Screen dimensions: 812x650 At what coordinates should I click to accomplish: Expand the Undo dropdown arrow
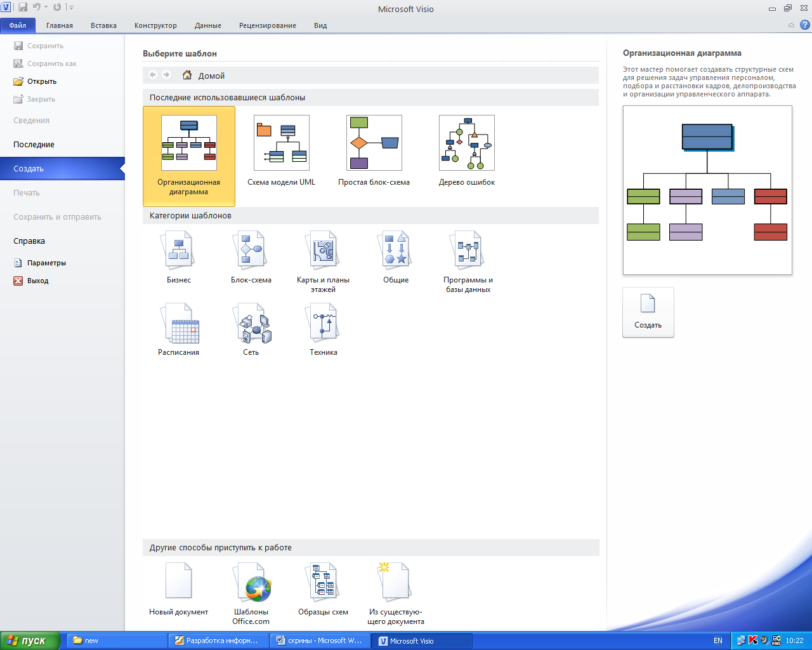tap(46, 8)
